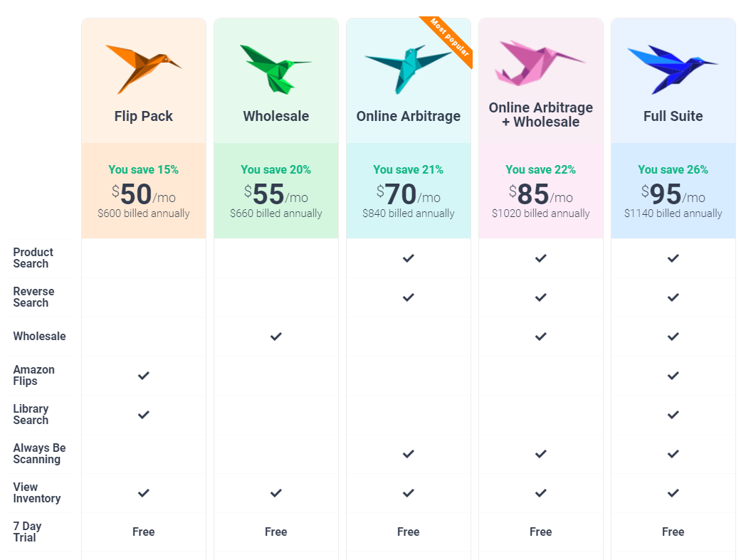746x560 pixels.
Task: Click the 7 Day Trial row label
Action: 28,532
